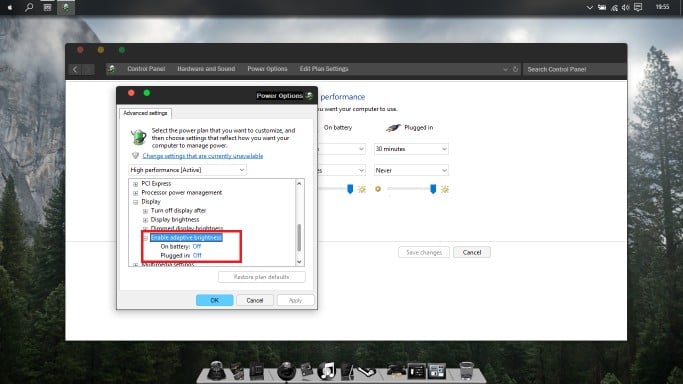
Task: Select the PCI Express label
Action: click(156, 183)
